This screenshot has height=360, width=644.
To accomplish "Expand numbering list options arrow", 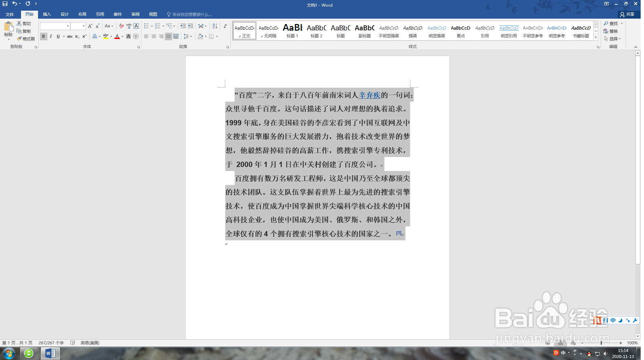I will [x=163, y=26].
